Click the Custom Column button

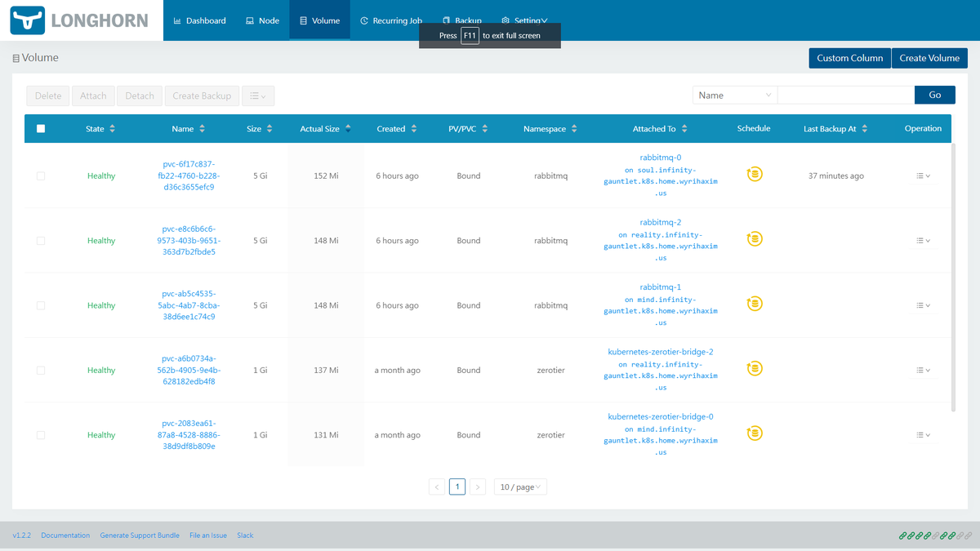point(849,58)
